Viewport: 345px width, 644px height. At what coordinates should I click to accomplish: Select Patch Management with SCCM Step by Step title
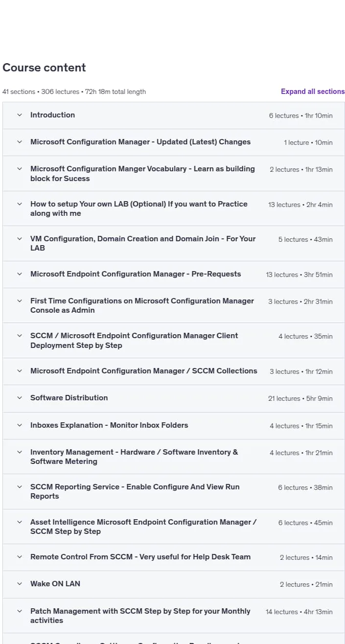(140, 616)
